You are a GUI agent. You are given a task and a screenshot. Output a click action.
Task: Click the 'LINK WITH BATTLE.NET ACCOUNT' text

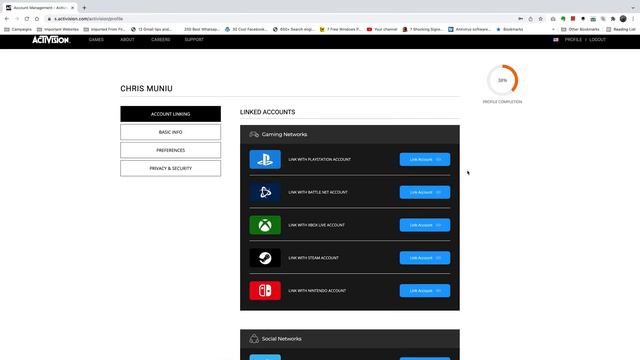point(318,192)
